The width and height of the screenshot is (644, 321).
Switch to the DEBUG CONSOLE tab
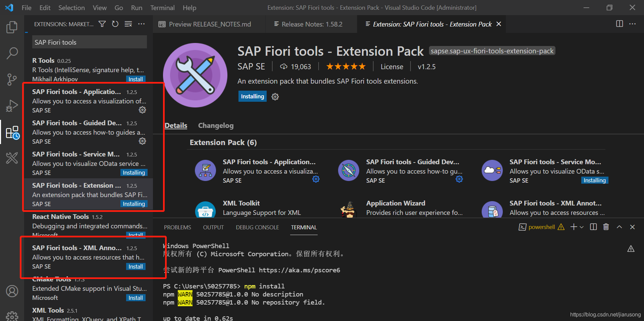257,227
